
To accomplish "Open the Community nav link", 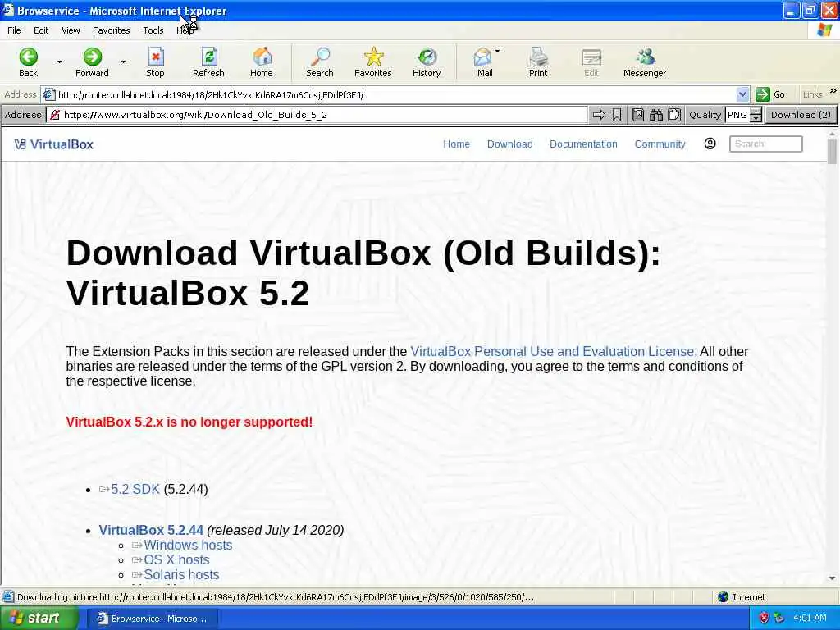I will point(660,144).
